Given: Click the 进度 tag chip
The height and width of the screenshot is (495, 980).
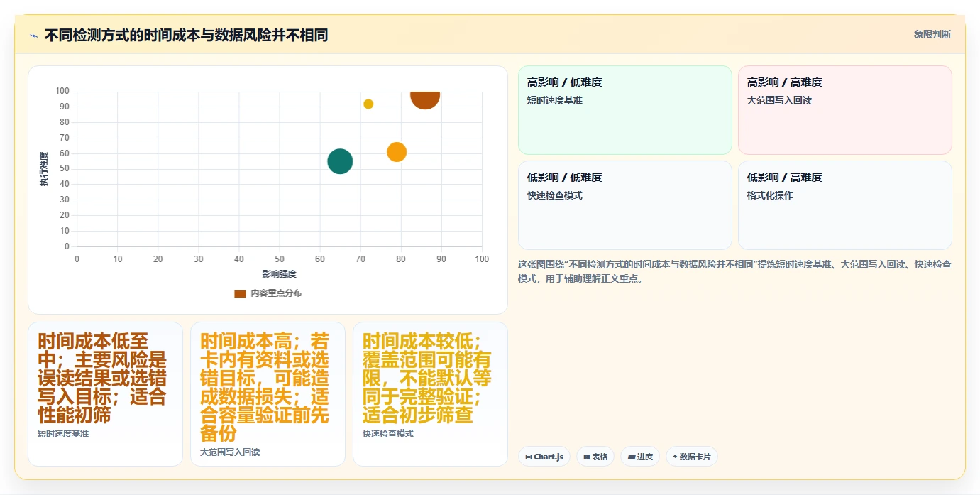Looking at the screenshot, I should (x=640, y=457).
